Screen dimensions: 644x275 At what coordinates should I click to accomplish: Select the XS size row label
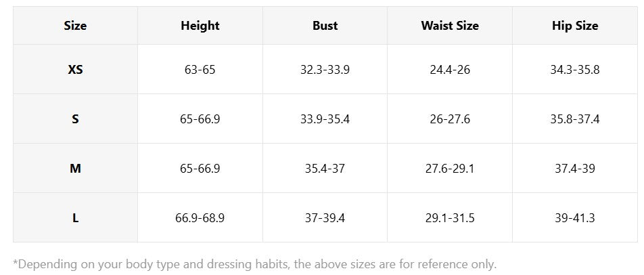(75, 69)
